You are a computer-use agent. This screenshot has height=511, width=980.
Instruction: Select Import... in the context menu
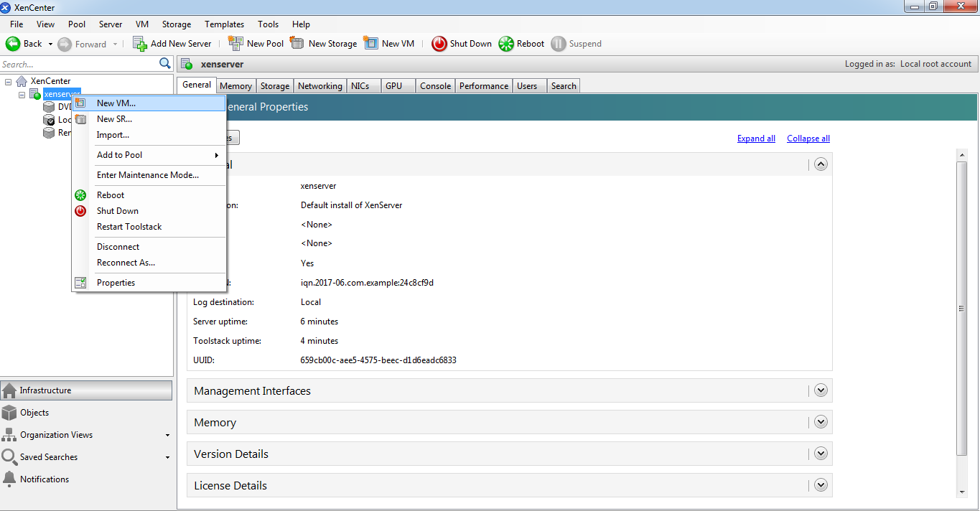[149, 135]
